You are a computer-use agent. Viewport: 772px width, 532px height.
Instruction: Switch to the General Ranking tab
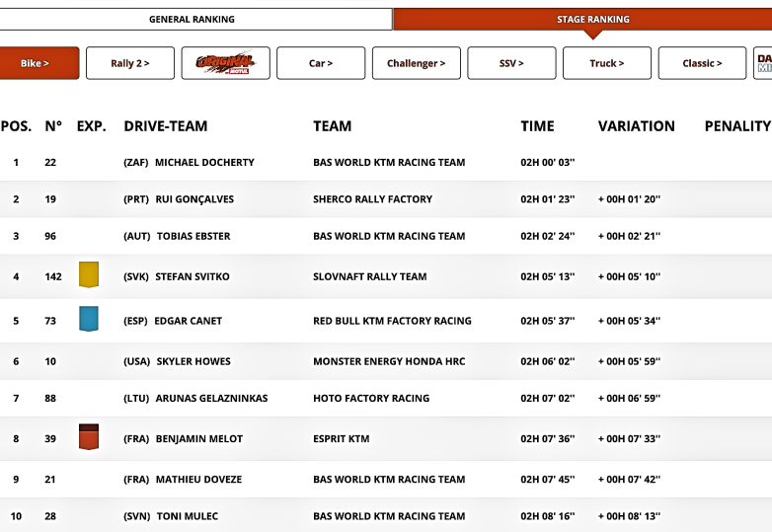192,19
